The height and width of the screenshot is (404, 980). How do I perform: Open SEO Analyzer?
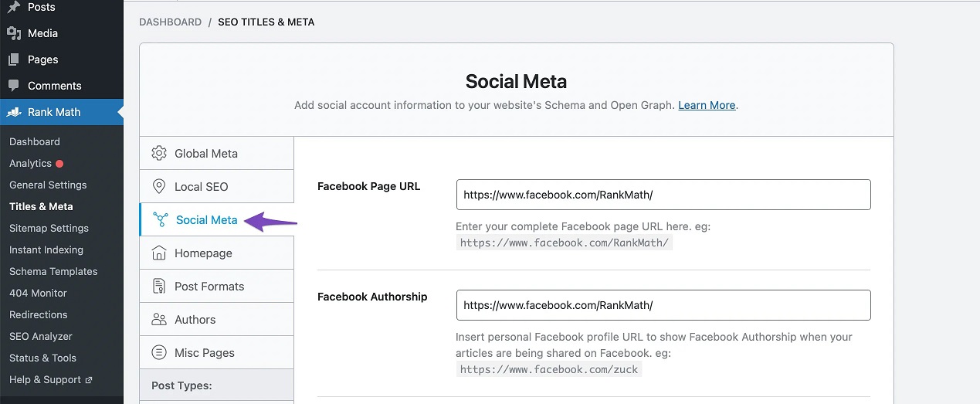(x=41, y=336)
